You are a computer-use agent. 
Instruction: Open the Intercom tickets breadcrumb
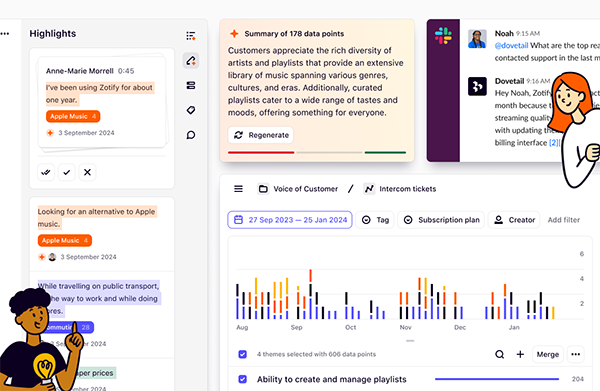point(400,189)
